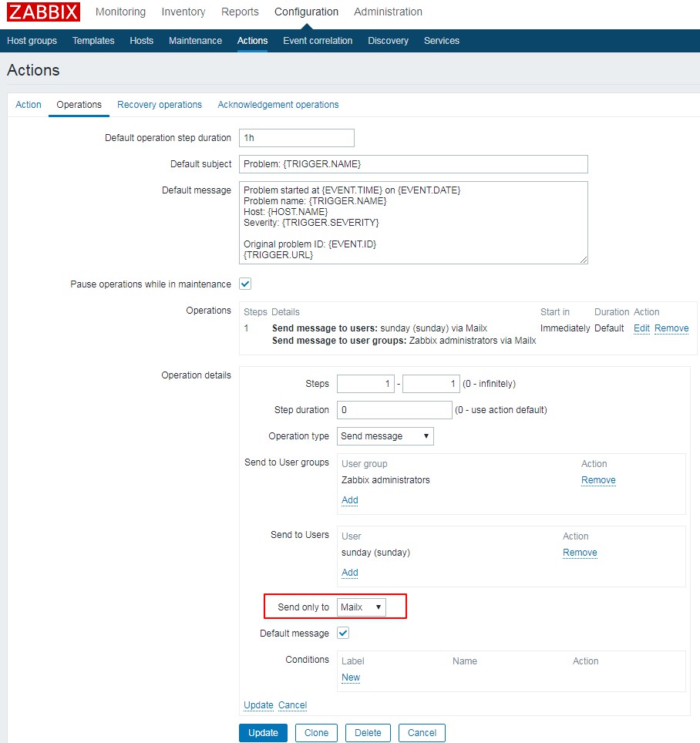Viewport: 700px width, 743px height.
Task: Click the blue Update button
Action: tap(263, 733)
